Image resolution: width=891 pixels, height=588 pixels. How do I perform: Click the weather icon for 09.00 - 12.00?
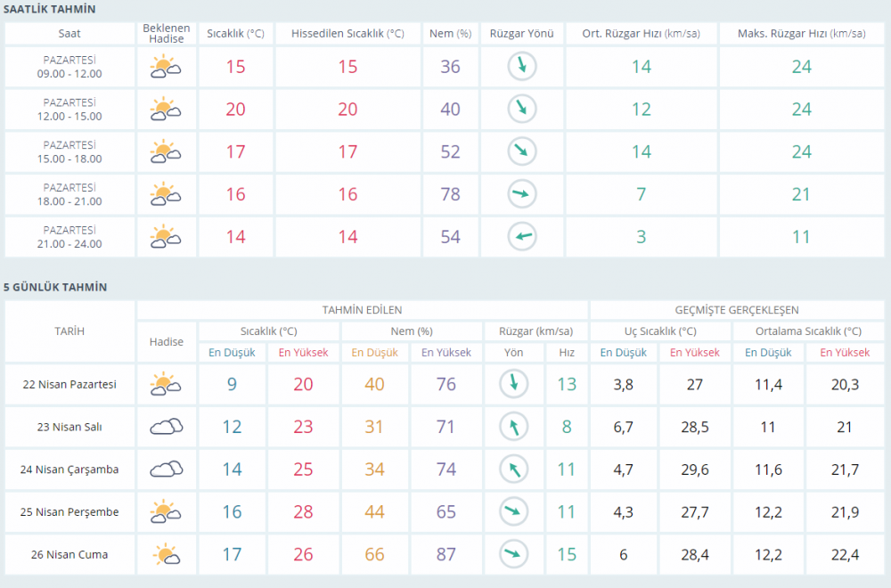tap(166, 67)
